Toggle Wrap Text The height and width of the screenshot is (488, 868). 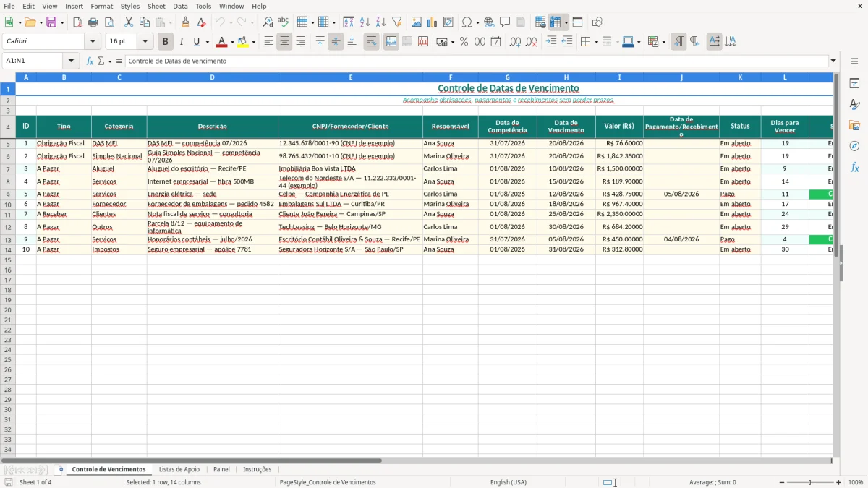pyautogui.click(x=371, y=42)
